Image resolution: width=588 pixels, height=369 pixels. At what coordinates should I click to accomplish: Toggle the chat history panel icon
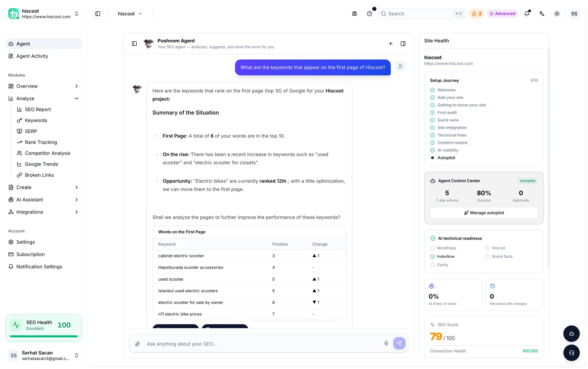pos(134,43)
